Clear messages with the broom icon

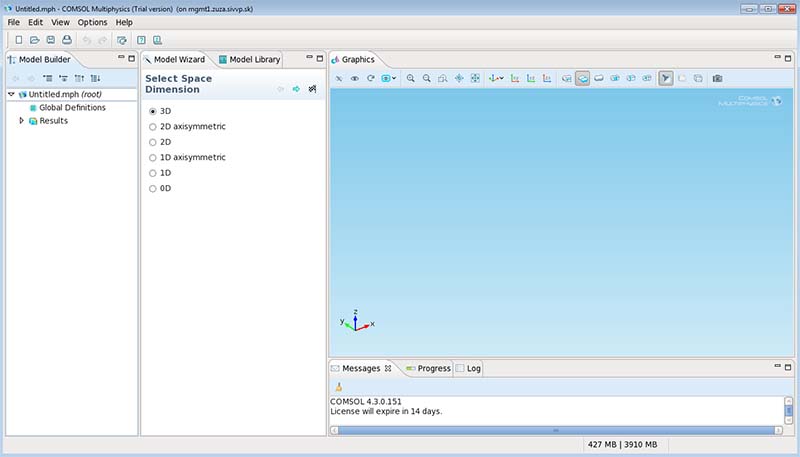click(339, 386)
